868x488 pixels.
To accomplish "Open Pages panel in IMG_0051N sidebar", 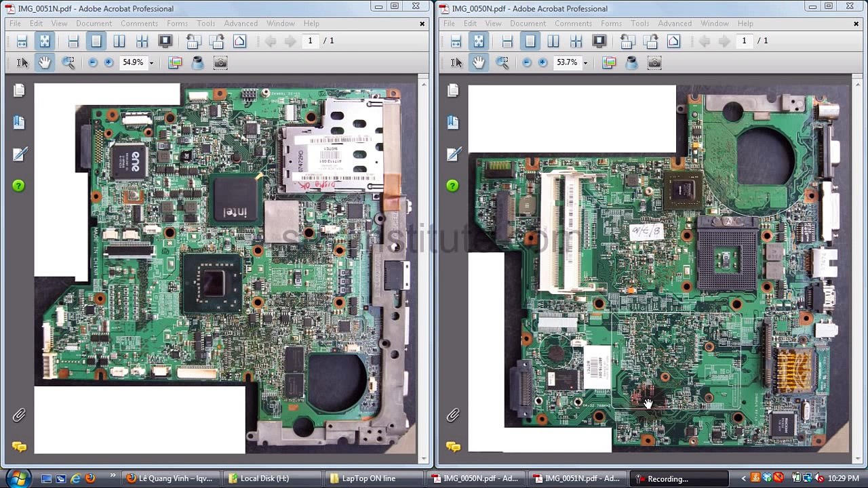I will [19, 90].
